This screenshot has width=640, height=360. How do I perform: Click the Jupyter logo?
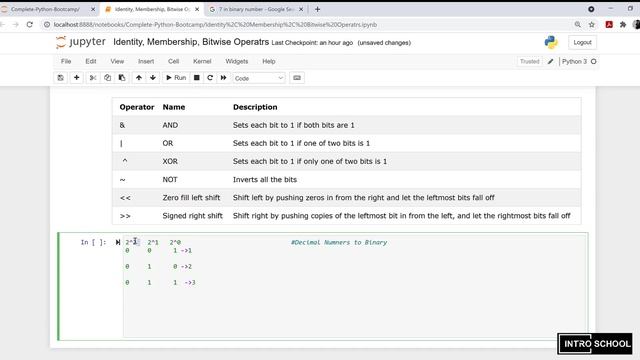point(81,42)
